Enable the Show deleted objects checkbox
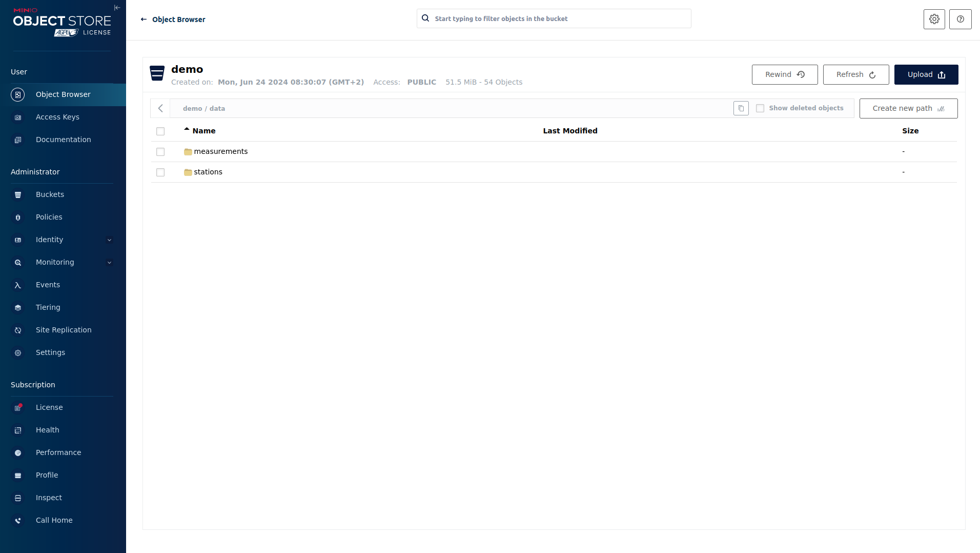Image resolution: width=980 pixels, height=553 pixels. point(760,108)
